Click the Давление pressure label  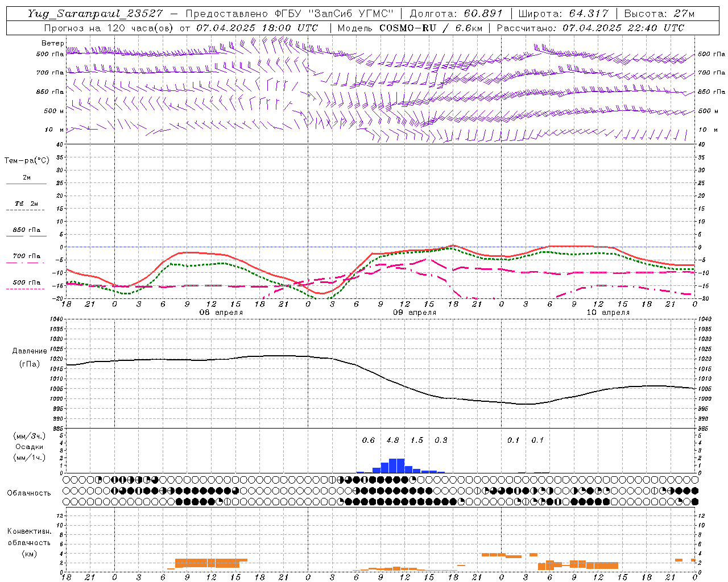30,351
